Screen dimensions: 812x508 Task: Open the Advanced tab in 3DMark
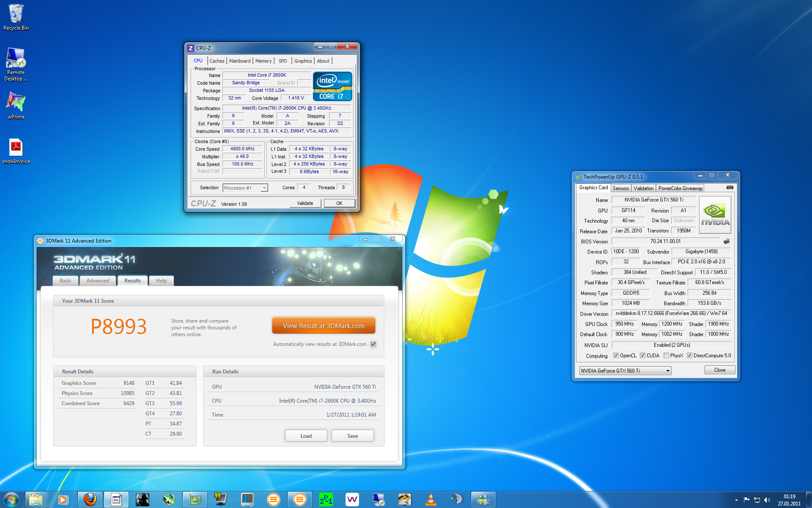(x=98, y=281)
